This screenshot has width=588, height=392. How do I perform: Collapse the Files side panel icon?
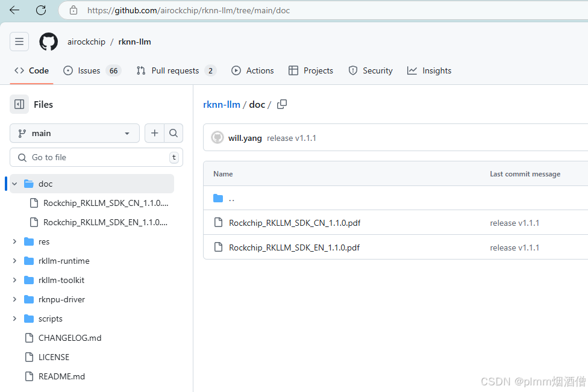point(19,104)
